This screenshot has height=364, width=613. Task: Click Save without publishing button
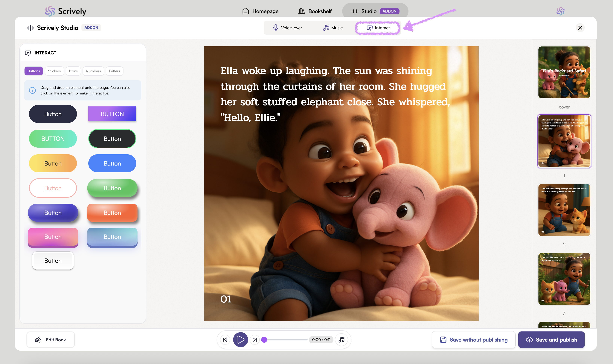pos(473,340)
